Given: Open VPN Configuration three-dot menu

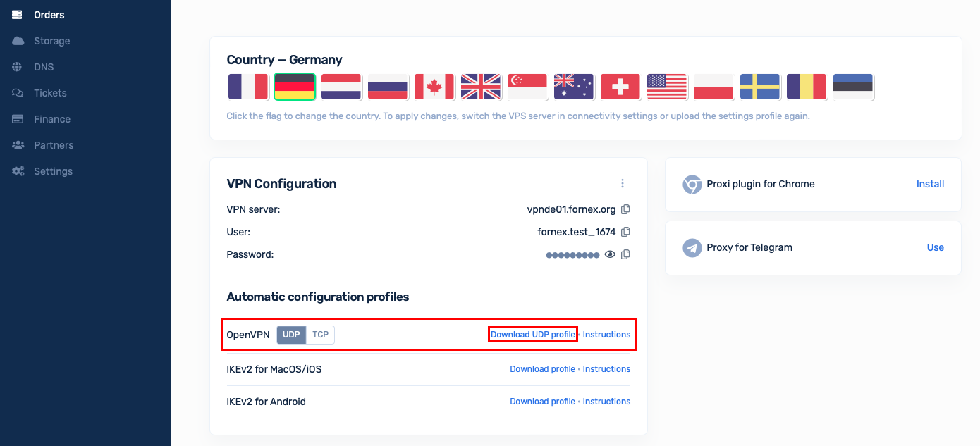Looking at the screenshot, I should tap(623, 183).
